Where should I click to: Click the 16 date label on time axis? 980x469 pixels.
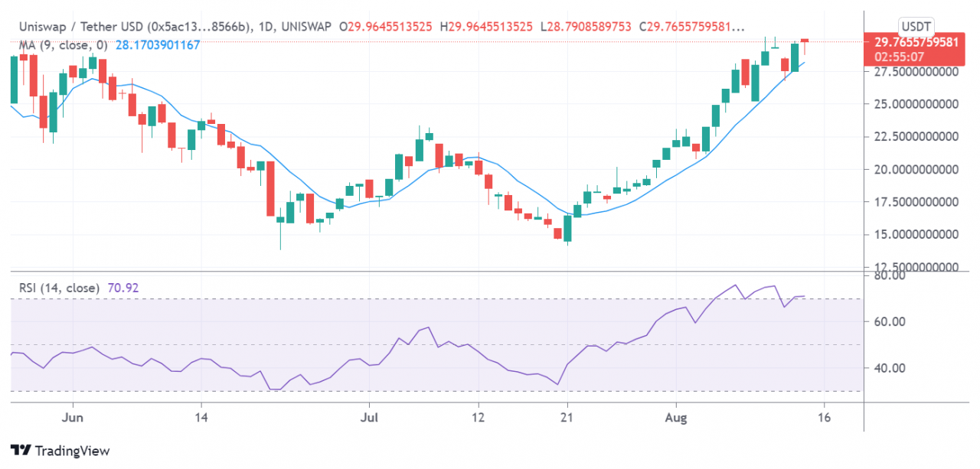coord(824,419)
